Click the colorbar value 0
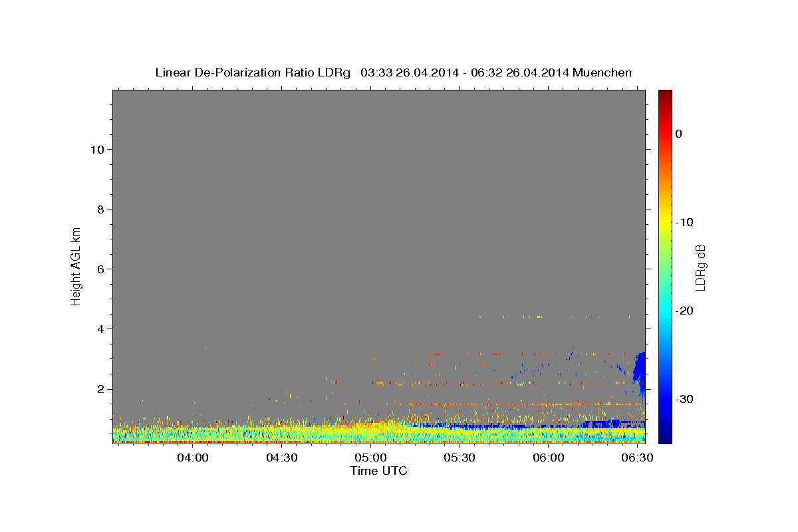Image resolution: width=798 pixels, height=532 pixels. click(x=679, y=134)
